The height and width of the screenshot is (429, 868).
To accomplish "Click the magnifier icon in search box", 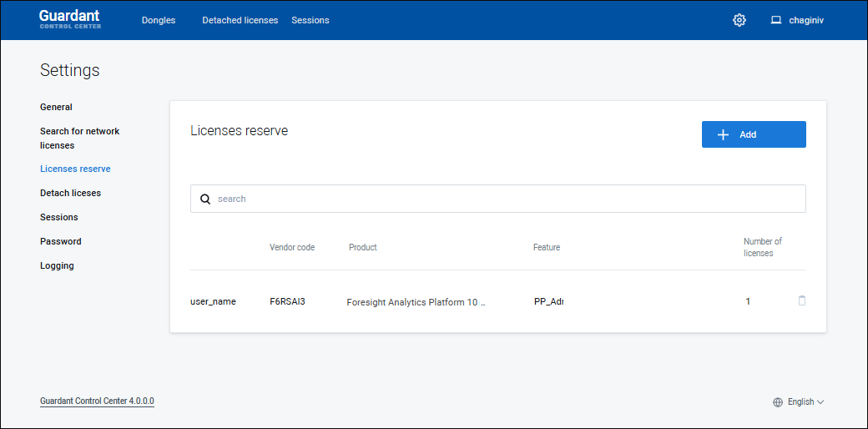I will (205, 199).
